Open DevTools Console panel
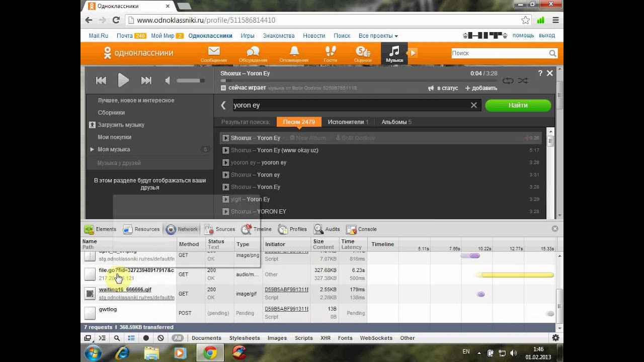The image size is (644, 362). point(362,229)
